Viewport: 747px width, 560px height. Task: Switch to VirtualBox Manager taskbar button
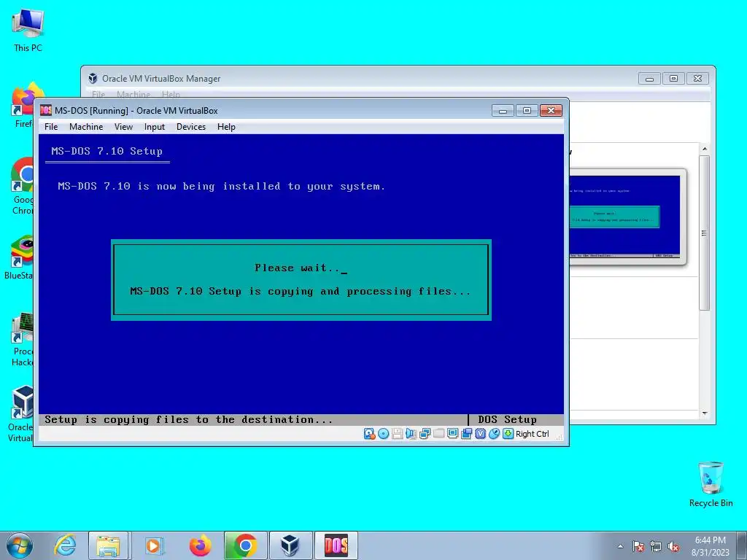290,545
